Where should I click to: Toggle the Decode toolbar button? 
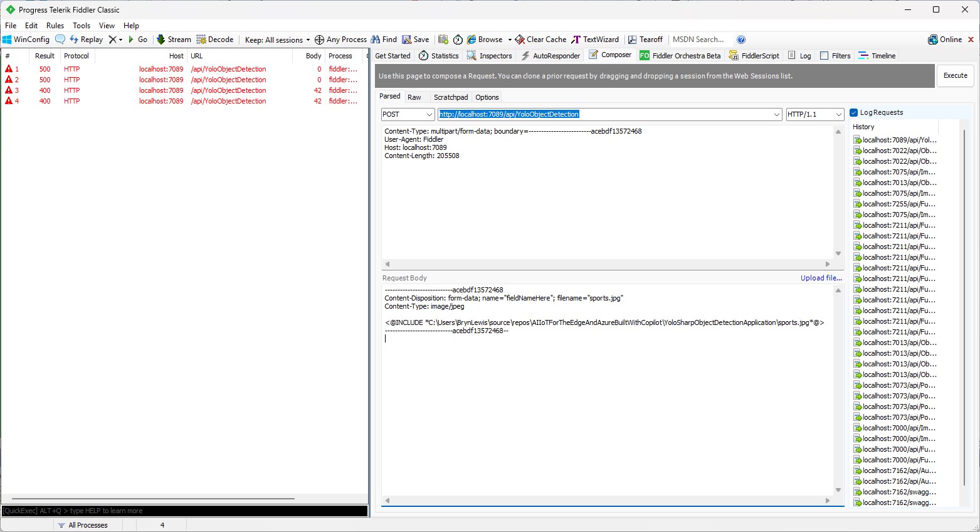pos(215,40)
